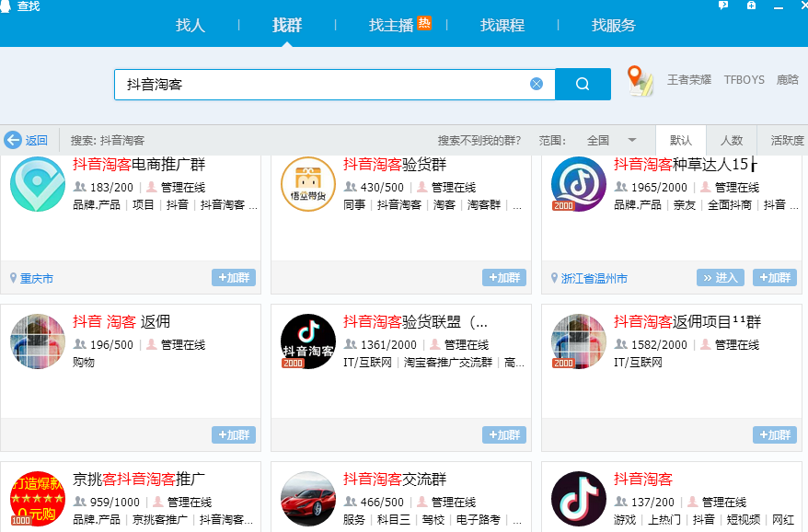Viewport: 808px width, 532px height.
Task: Open 抖音淘客验货群 avatar
Action: pos(308,184)
